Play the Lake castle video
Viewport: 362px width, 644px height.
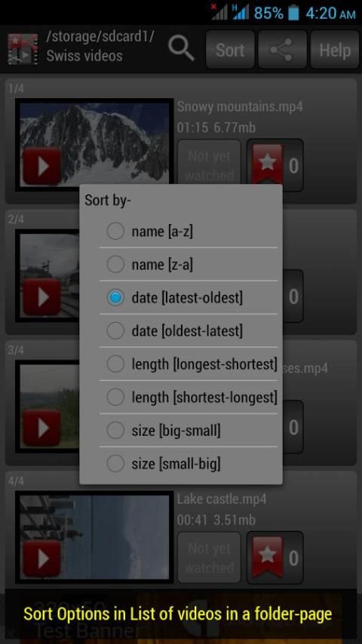[x=42, y=558]
